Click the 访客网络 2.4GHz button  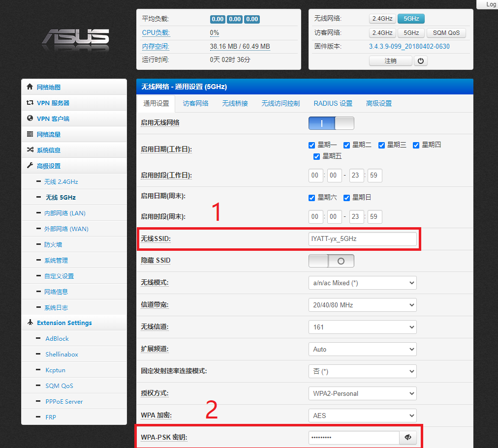[382, 33]
